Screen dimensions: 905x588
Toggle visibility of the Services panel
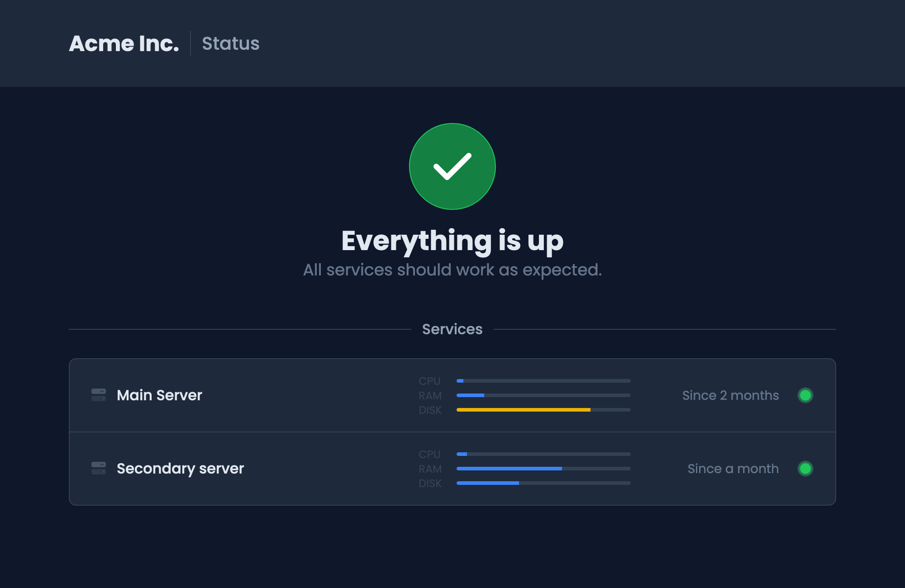pos(452,329)
